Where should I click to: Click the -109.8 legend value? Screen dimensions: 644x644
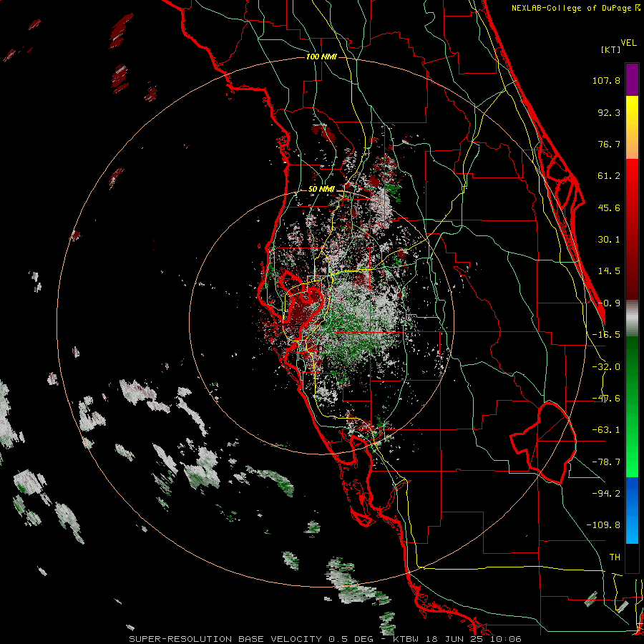coord(604,525)
